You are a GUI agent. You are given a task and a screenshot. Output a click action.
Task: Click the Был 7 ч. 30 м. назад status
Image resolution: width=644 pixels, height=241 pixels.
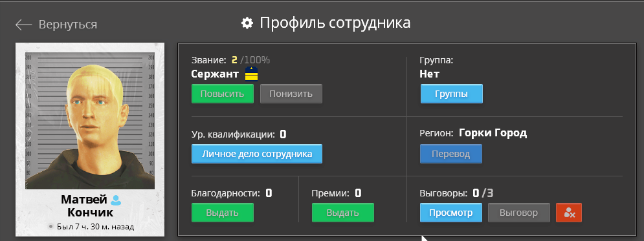click(96, 227)
